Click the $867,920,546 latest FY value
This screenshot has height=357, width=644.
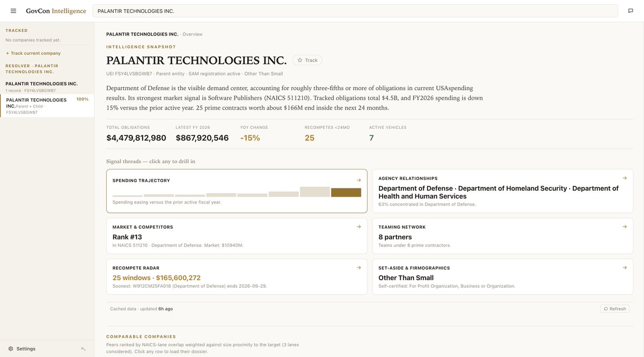pyautogui.click(x=202, y=138)
